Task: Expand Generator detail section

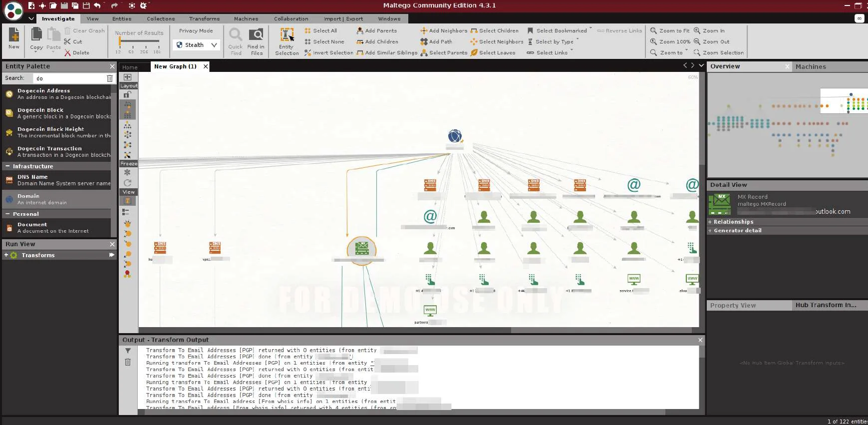Action: [710, 231]
